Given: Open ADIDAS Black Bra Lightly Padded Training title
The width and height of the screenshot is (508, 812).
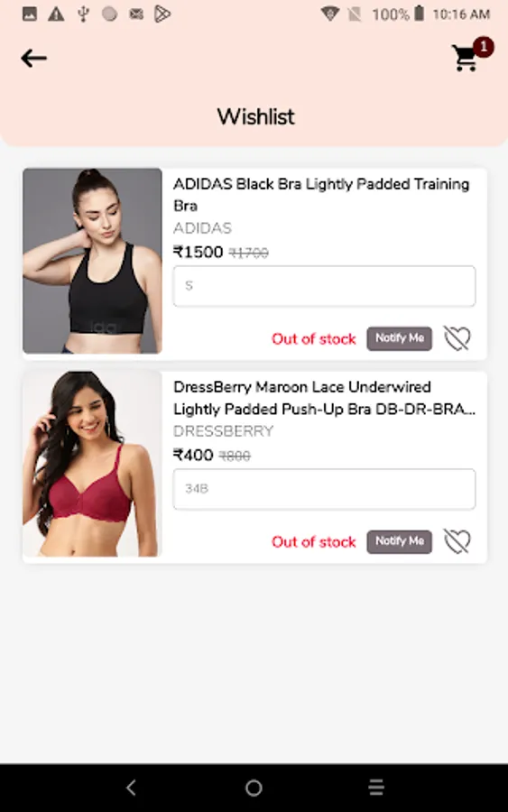Looking at the screenshot, I should click(321, 195).
